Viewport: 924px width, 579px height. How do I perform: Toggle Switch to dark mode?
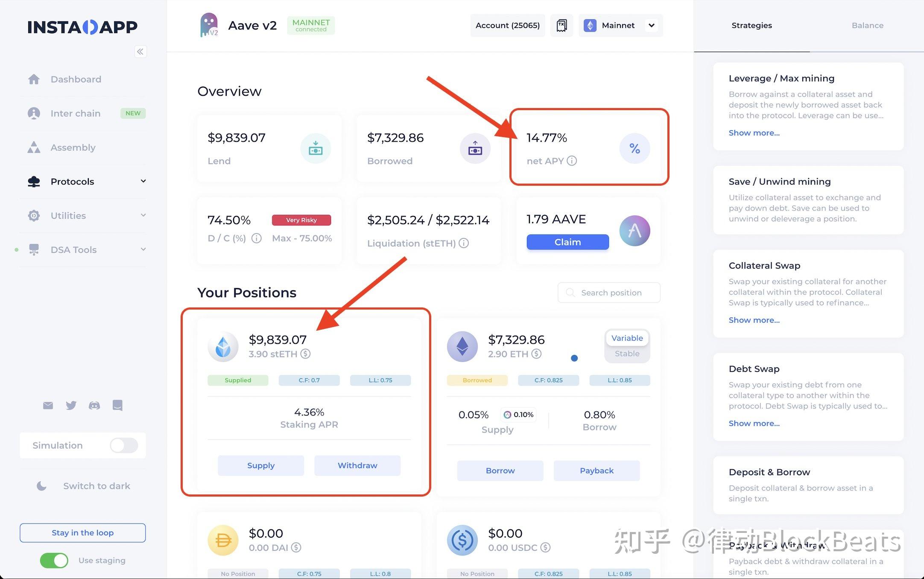click(83, 485)
